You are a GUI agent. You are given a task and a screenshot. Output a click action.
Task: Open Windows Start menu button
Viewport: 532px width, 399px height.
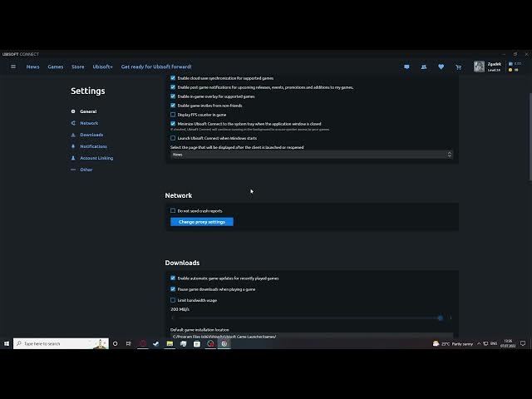[7, 343]
